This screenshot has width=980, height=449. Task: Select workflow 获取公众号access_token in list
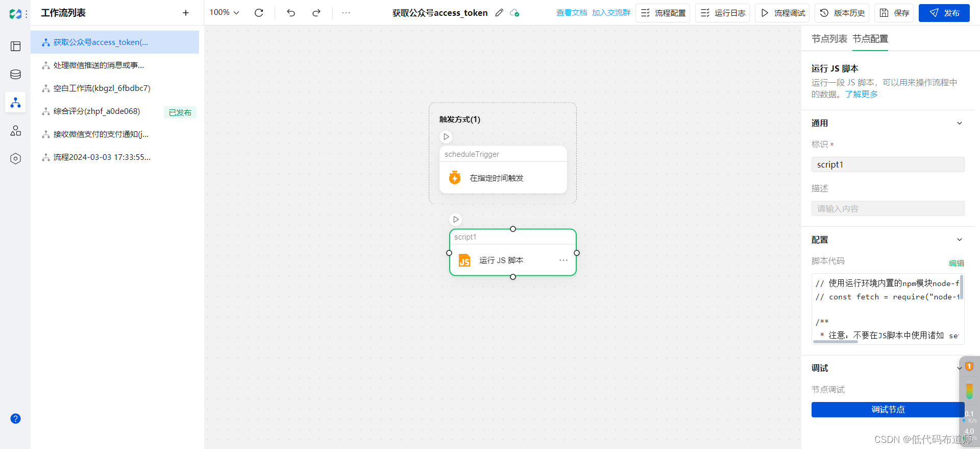[115, 42]
